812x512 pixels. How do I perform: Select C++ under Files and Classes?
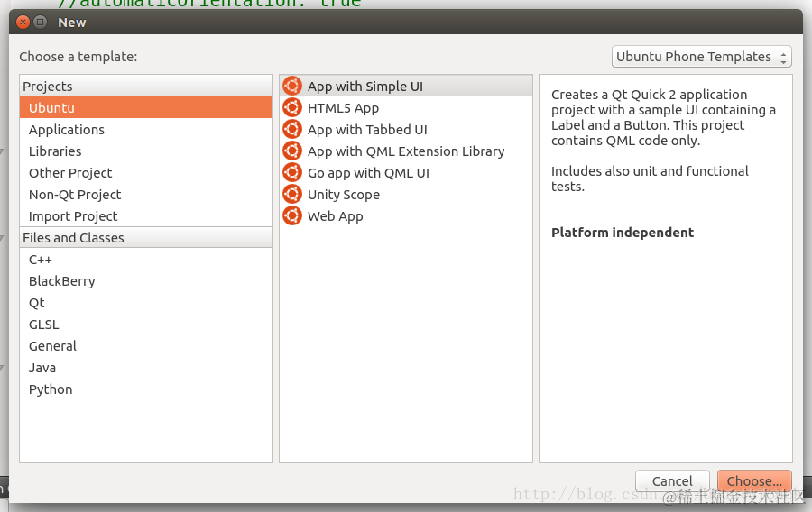click(x=146, y=260)
